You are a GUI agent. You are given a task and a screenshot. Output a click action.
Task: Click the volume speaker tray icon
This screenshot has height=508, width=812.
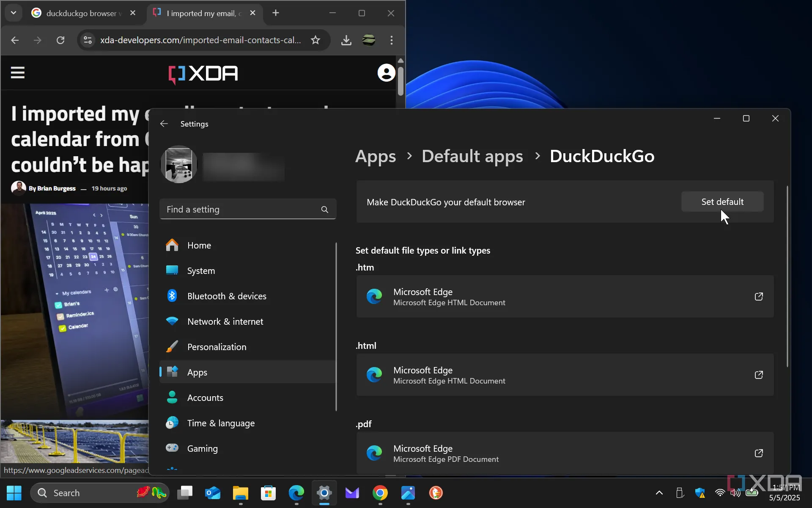point(735,493)
